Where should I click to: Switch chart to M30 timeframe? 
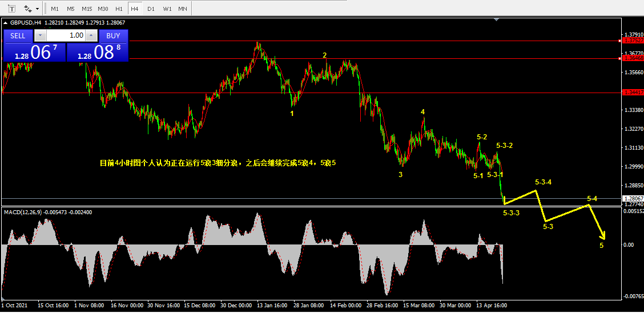pos(103,8)
